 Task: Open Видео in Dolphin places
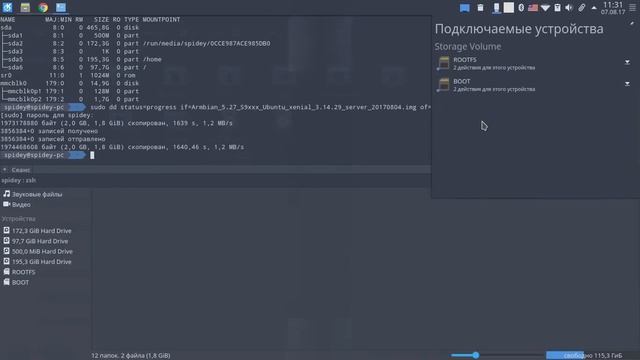click(17, 204)
